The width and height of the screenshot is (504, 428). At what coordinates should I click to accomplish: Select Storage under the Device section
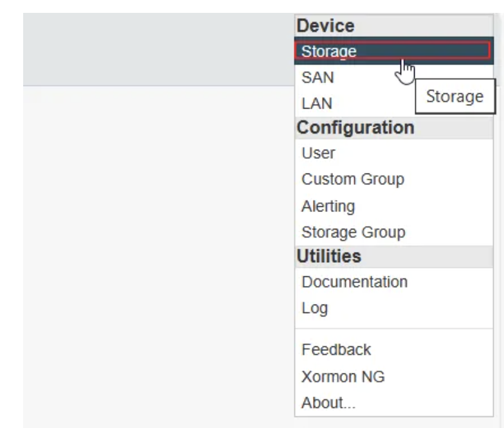pyautogui.click(x=393, y=51)
